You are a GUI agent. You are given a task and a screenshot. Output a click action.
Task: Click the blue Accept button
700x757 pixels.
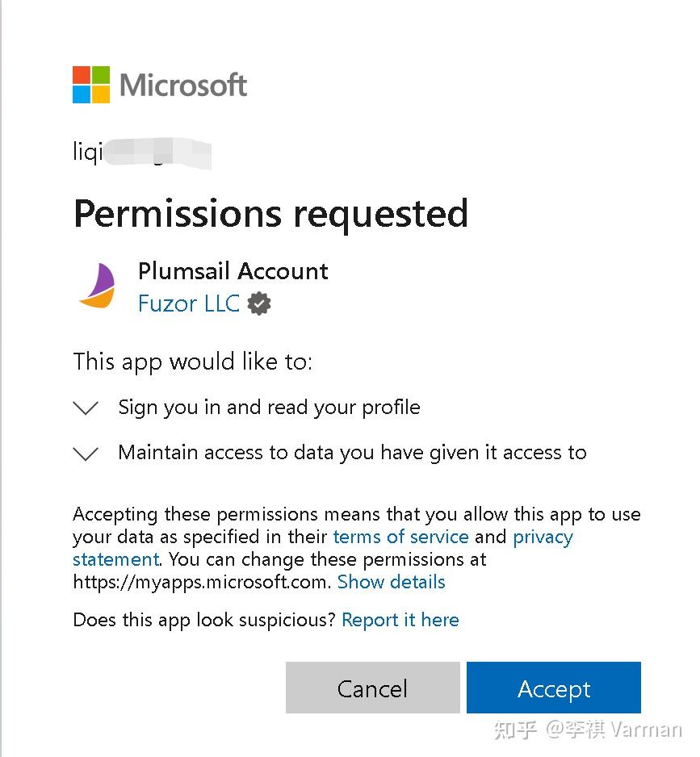554,688
